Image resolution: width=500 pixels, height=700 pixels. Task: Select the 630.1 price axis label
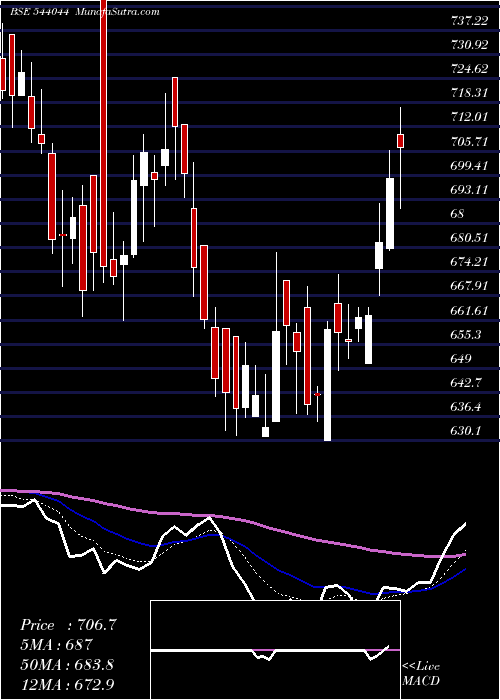coord(465,431)
